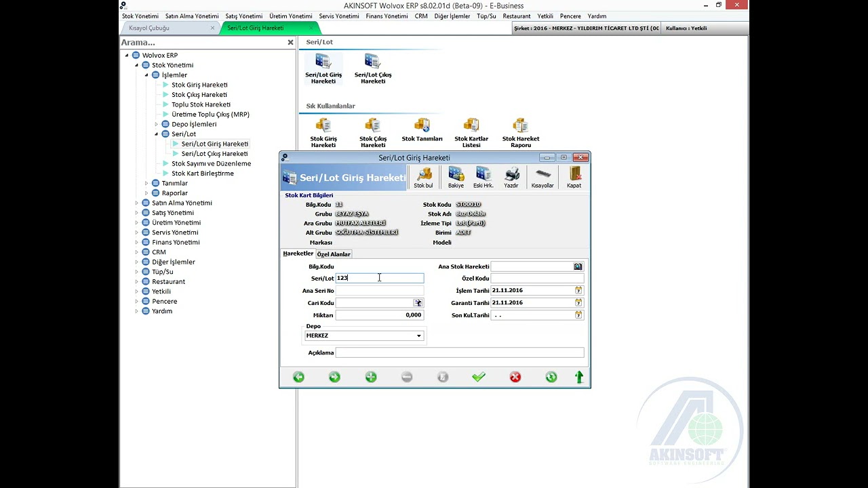Open the Finans Yönetimi menu
868x488 pixels.
coord(387,16)
